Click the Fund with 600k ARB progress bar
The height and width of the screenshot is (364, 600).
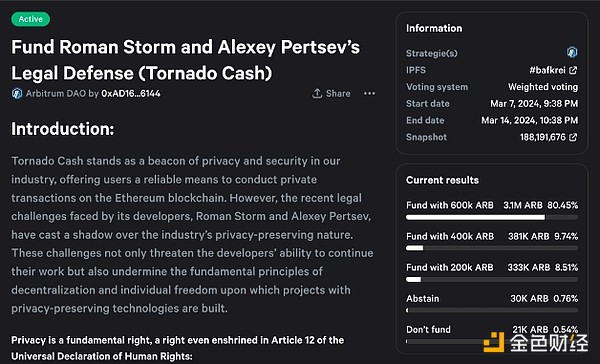(492, 217)
